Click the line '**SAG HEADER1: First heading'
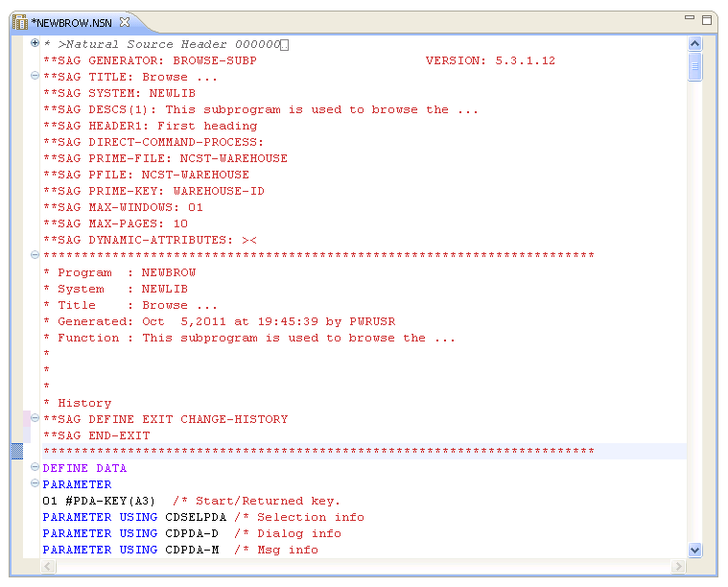The width and height of the screenshot is (728, 587). pyautogui.click(x=150, y=126)
